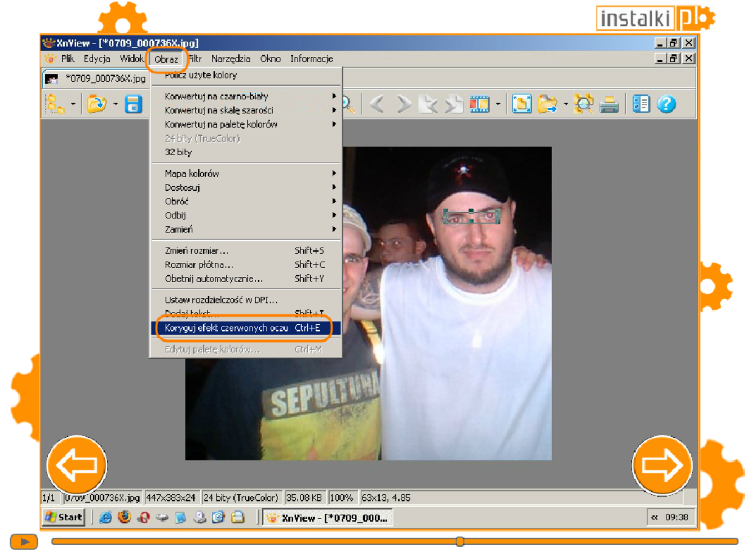
Task: Open the Narzędzia menu
Action: pyautogui.click(x=231, y=59)
